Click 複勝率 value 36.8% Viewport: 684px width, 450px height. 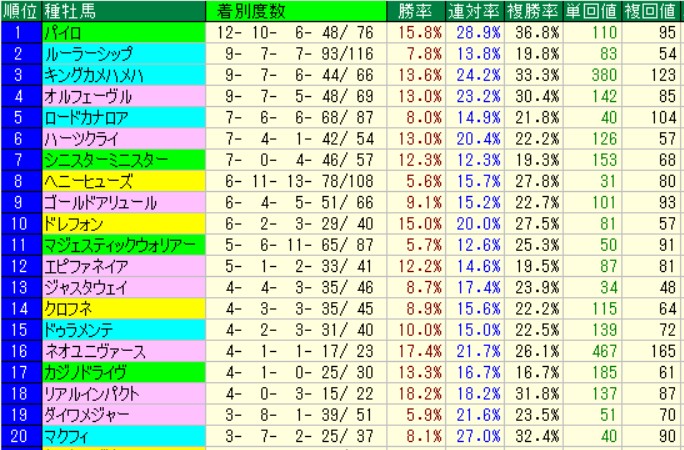pos(537,33)
